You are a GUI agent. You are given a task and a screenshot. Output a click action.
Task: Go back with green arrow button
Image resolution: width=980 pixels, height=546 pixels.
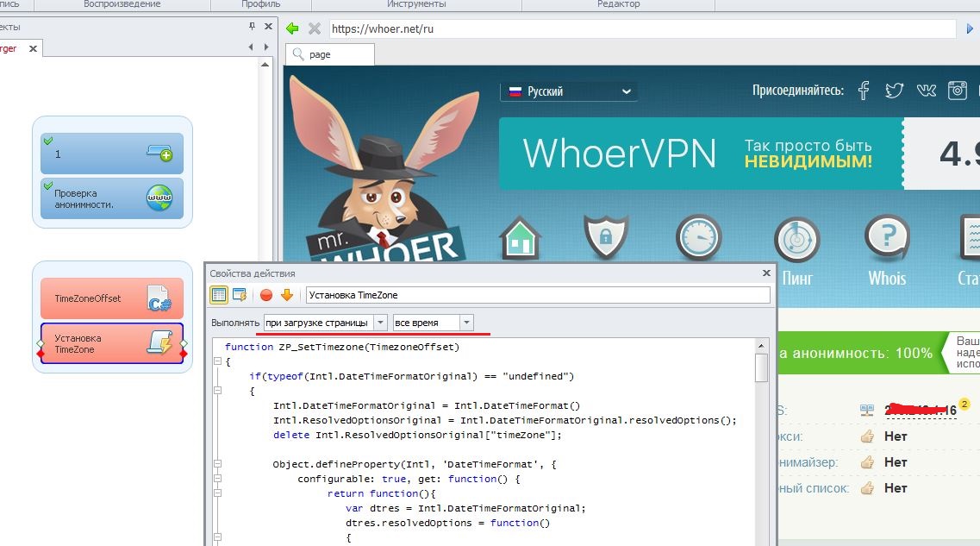tap(292, 28)
